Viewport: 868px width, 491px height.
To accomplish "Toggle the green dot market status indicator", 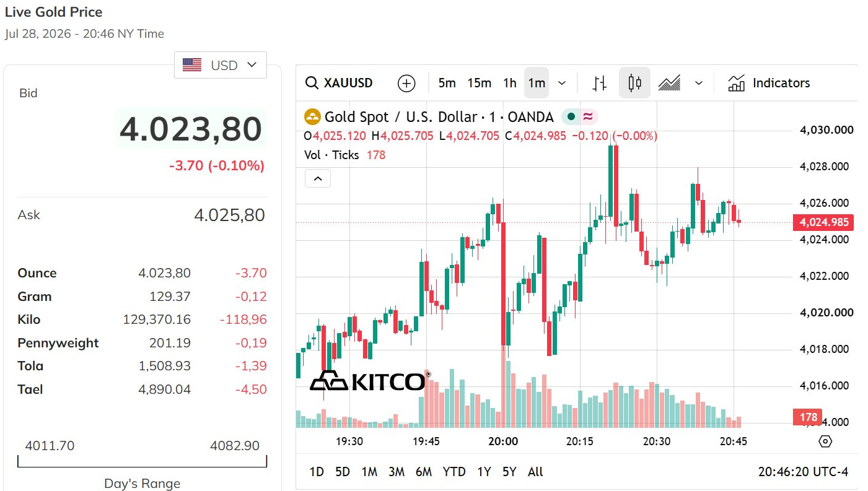I will (571, 116).
